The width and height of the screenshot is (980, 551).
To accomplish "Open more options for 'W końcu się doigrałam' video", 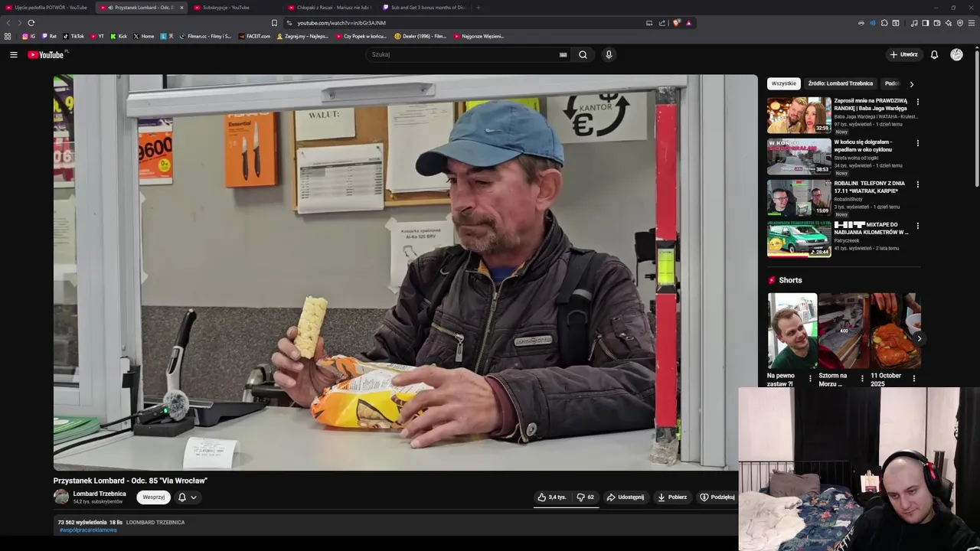I will [x=917, y=143].
